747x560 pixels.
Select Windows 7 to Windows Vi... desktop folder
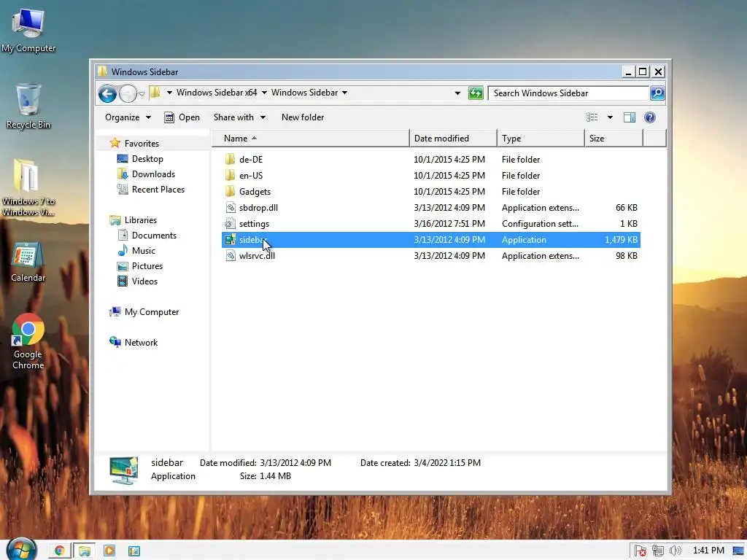tap(28, 187)
